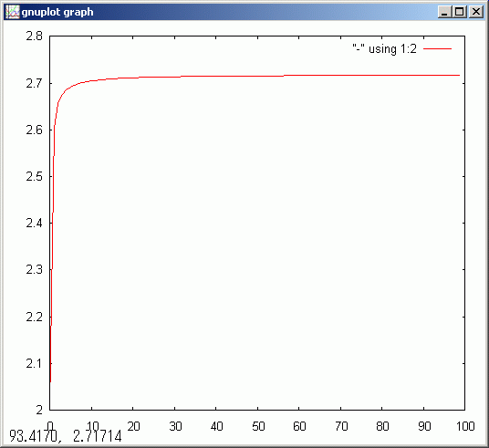This screenshot has width=489, height=448.
Task: Click the 2.1 y-axis tick label
Action: pos(35,363)
